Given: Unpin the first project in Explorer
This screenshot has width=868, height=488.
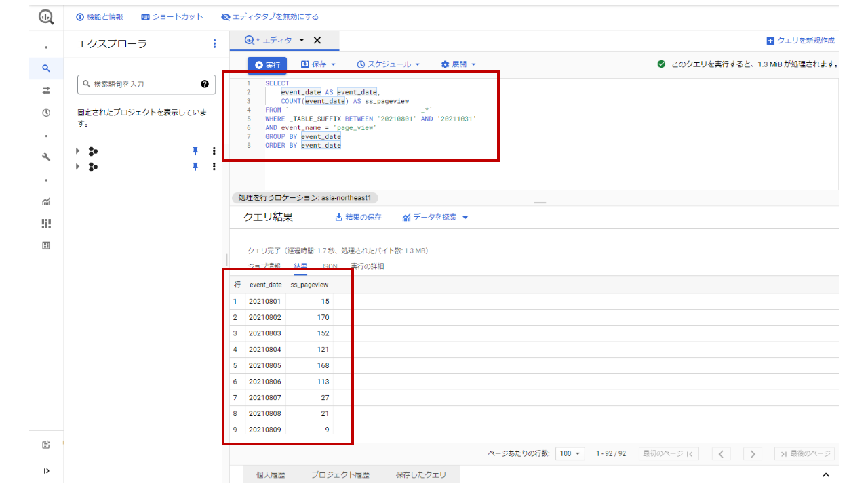Looking at the screenshot, I should pos(195,151).
